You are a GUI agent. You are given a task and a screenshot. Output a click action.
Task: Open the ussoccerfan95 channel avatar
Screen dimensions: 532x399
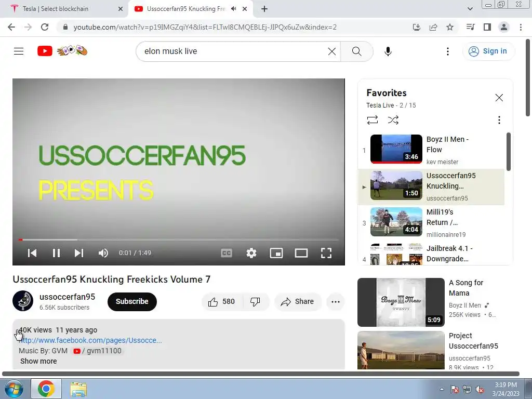(23, 301)
